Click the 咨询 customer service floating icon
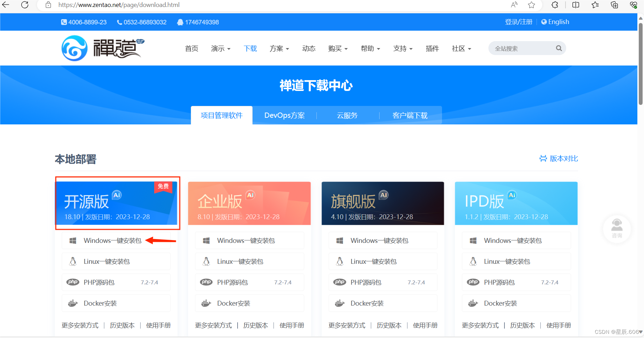The width and height of the screenshot is (644, 338). (x=617, y=229)
